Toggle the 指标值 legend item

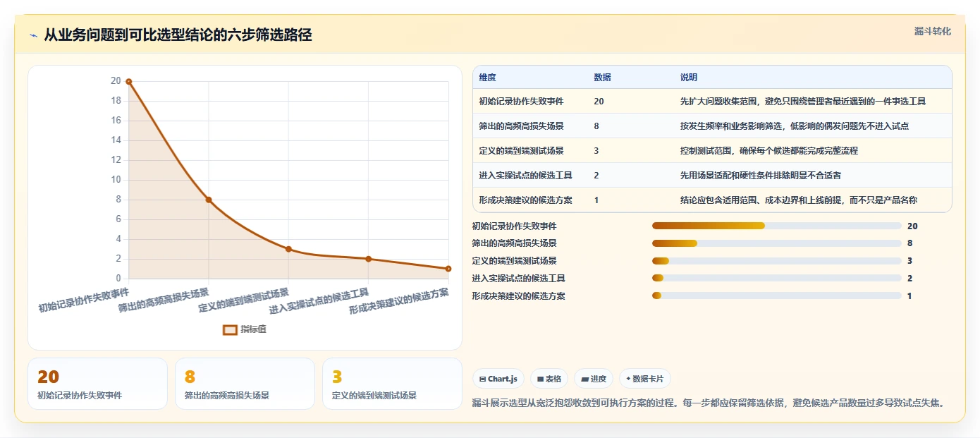coord(245,329)
